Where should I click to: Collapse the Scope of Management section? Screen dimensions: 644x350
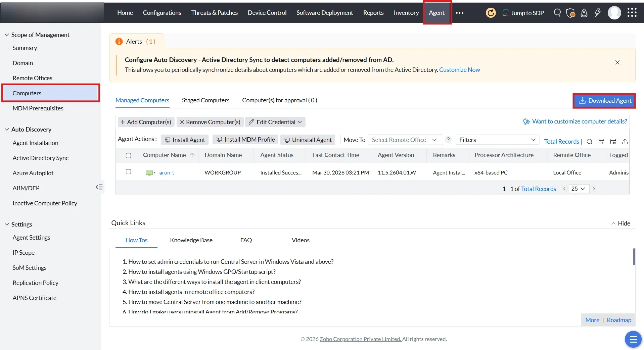tap(7, 35)
